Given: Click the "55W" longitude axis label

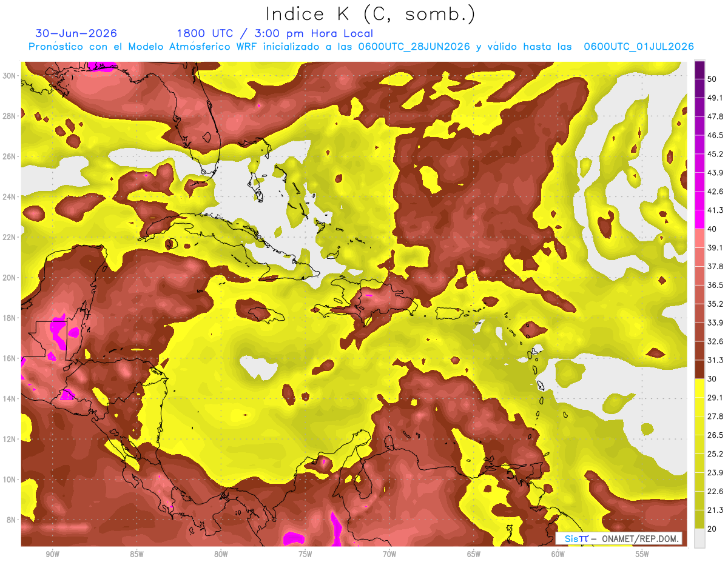Looking at the screenshot, I should [x=642, y=554].
